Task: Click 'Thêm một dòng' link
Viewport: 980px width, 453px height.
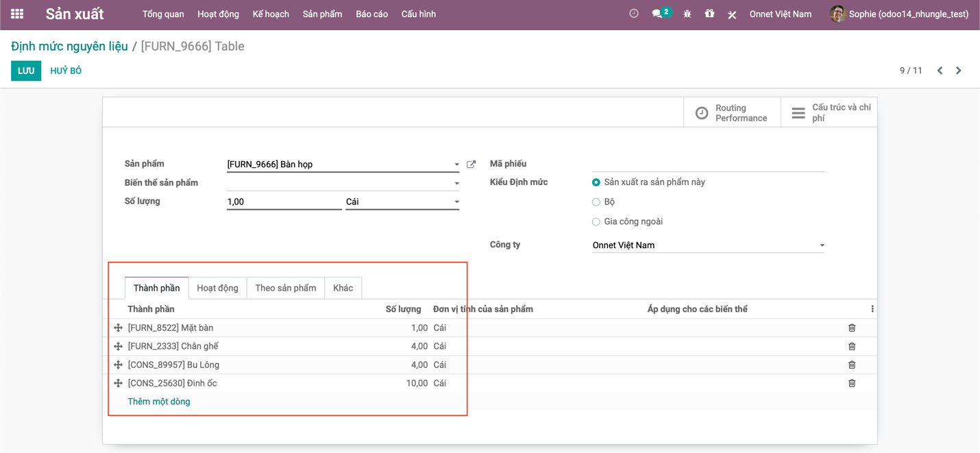Action: (x=159, y=402)
